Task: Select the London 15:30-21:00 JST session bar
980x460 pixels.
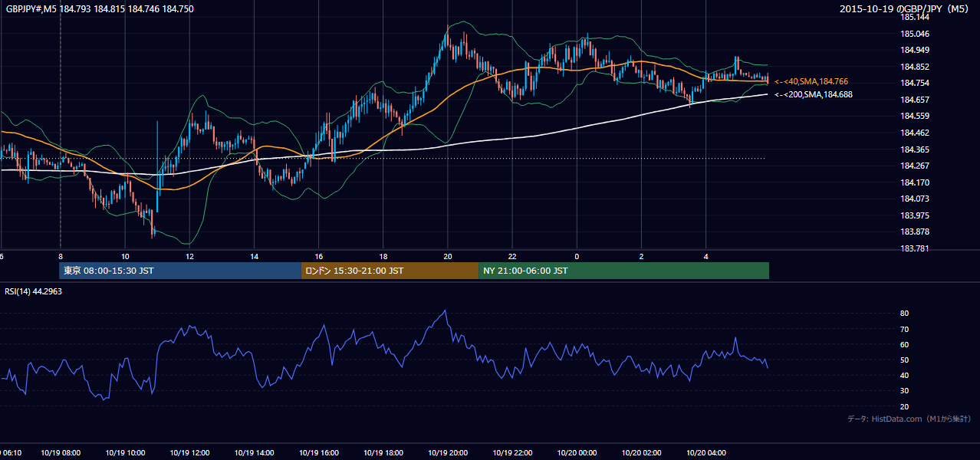Action: [x=390, y=271]
